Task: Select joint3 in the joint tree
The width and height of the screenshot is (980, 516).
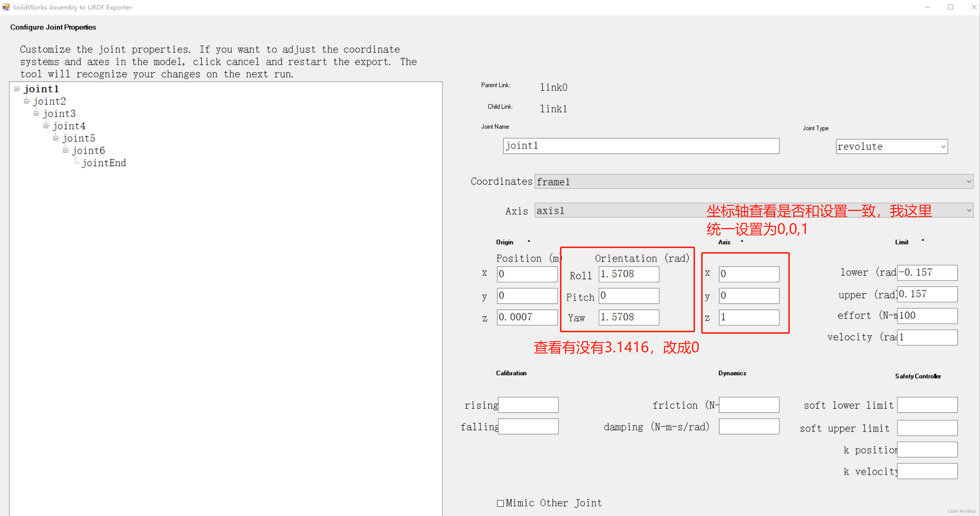Action: pyautogui.click(x=59, y=113)
